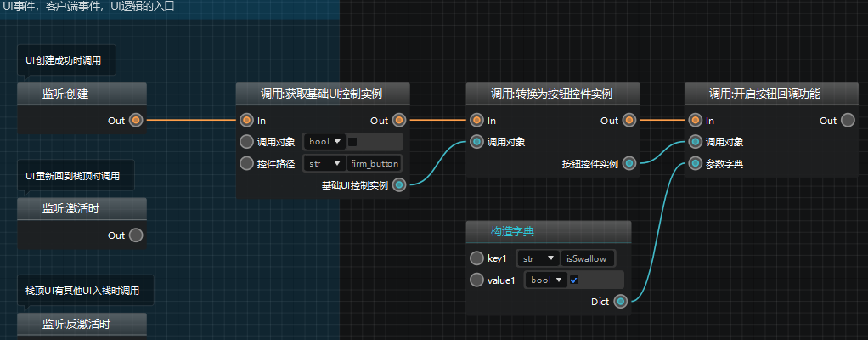Click the 按钮控件实例 output pin
The width and height of the screenshot is (868, 340).
(x=629, y=163)
